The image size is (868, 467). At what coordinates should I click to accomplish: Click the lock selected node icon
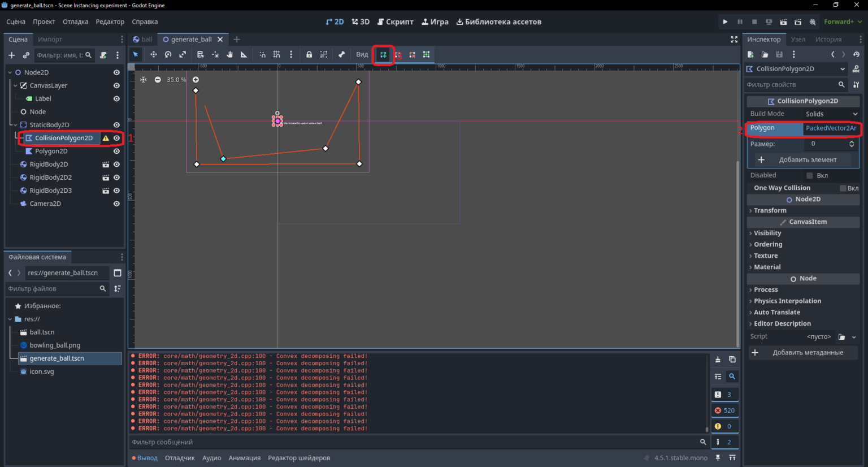coord(309,55)
